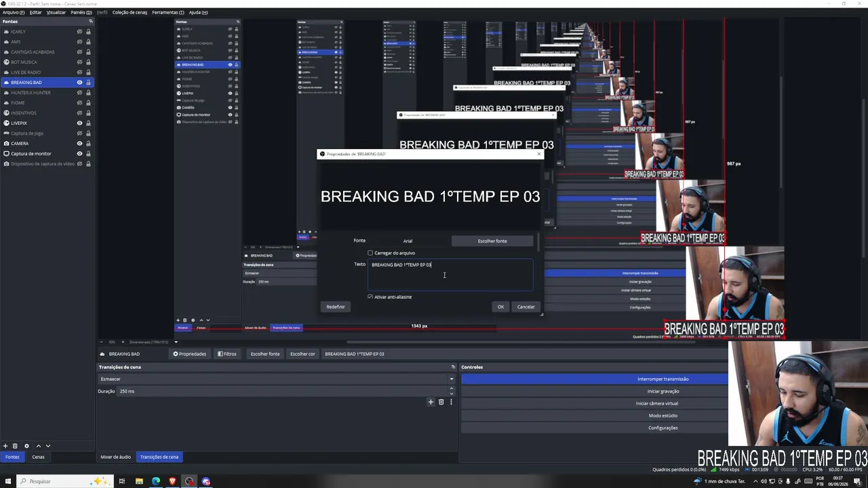Open File Explorer from the taskbar
This screenshot has width=868, height=488.
click(139, 481)
